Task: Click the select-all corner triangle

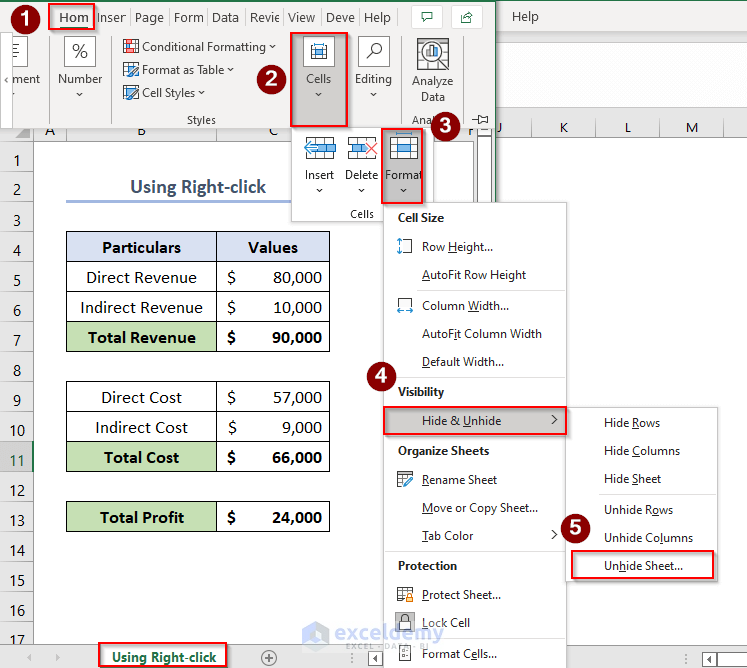Action: (22, 132)
